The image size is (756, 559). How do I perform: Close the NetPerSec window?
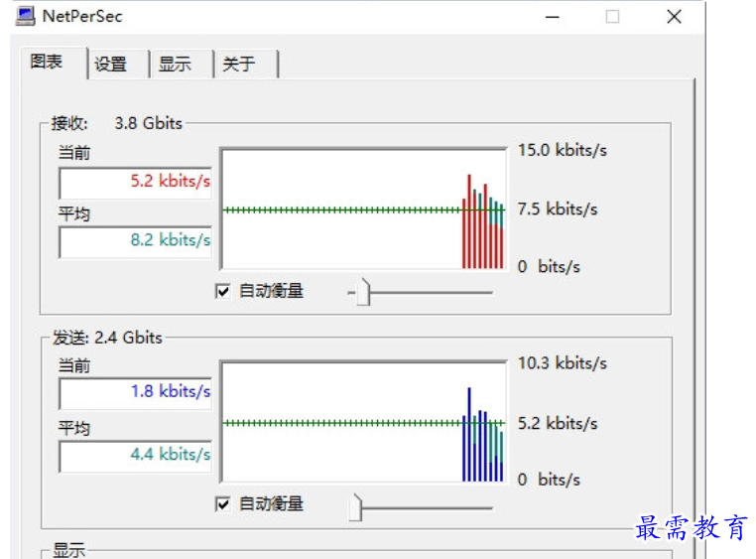tap(674, 17)
